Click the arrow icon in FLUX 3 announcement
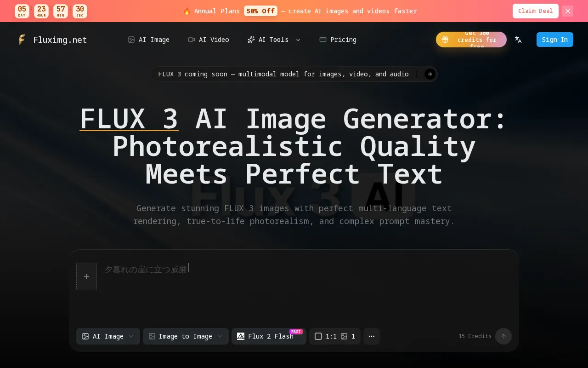 (430, 74)
